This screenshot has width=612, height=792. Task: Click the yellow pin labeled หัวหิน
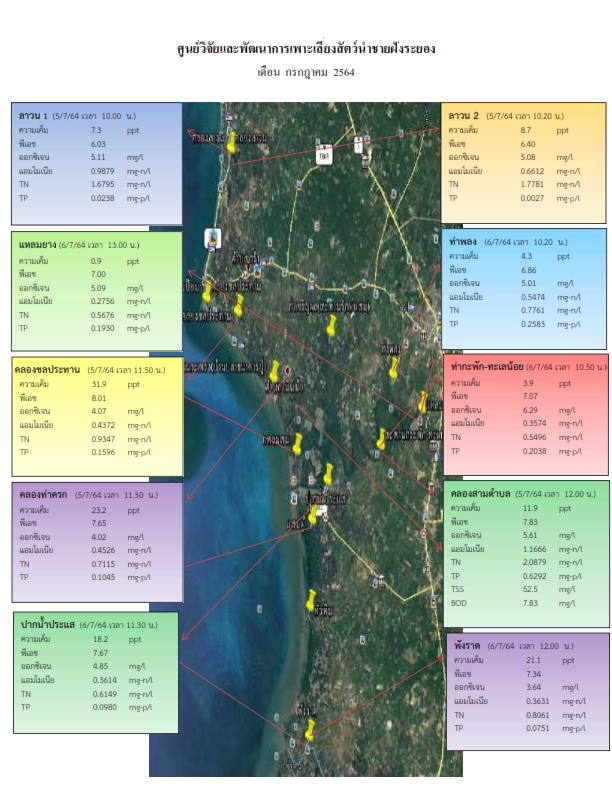point(311,600)
